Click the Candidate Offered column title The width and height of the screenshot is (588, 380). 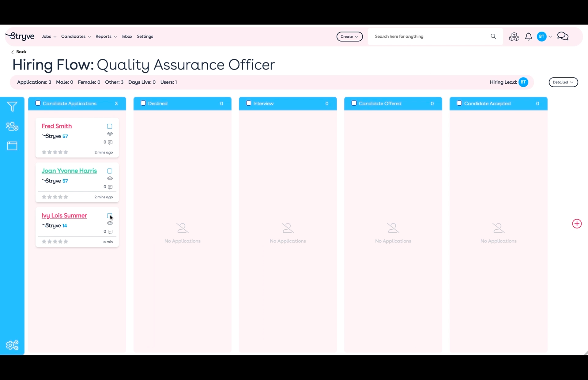click(x=380, y=103)
